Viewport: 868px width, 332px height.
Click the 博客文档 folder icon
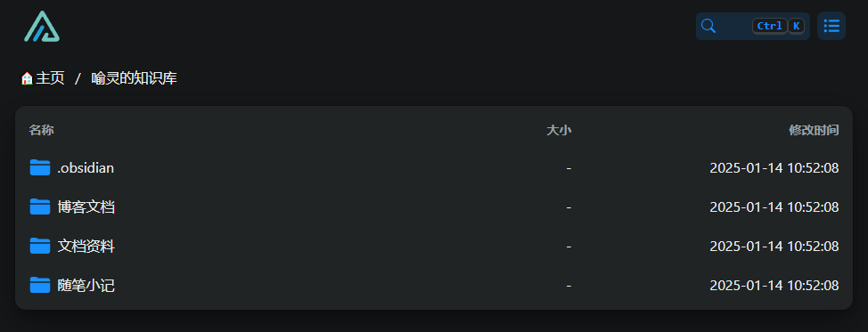(40, 206)
